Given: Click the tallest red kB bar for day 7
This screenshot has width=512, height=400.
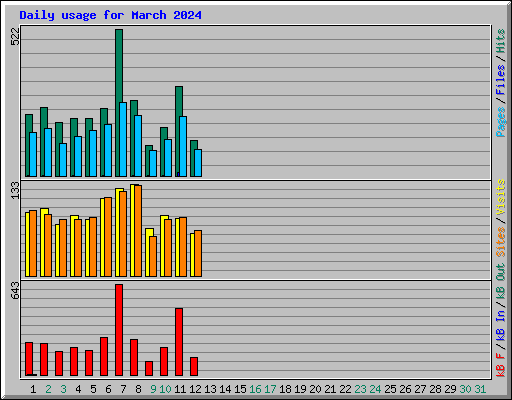Looking at the screenshot, I should (x=119, y=330).
